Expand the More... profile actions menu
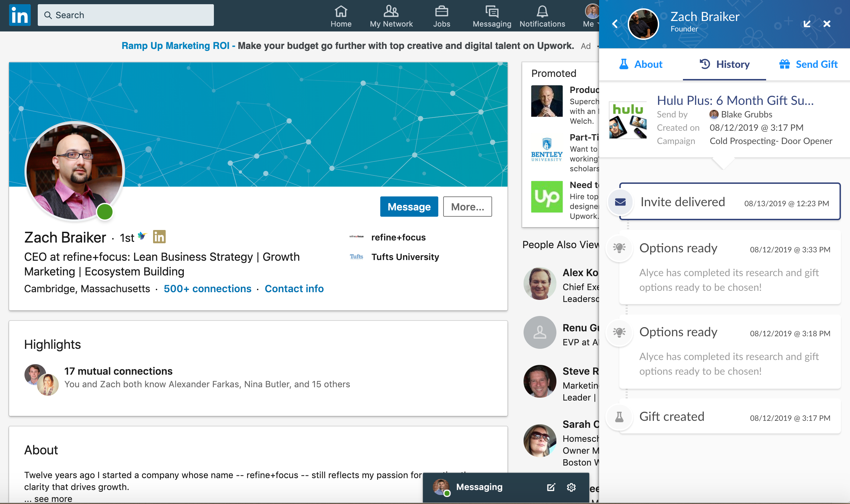 tap(467, 207)
